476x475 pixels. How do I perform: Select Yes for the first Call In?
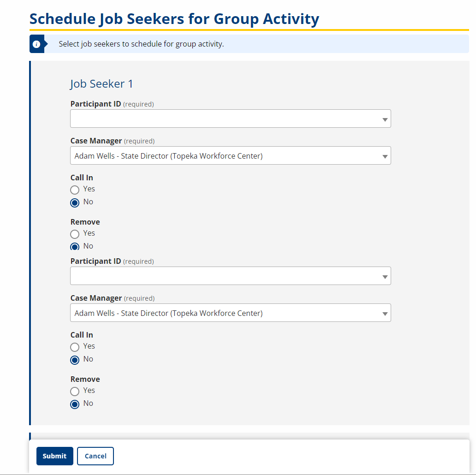(75, 190)
